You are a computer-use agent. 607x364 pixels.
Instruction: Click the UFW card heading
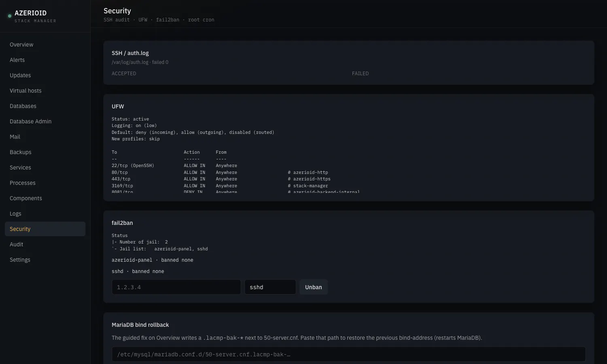[x=118, y=106]
